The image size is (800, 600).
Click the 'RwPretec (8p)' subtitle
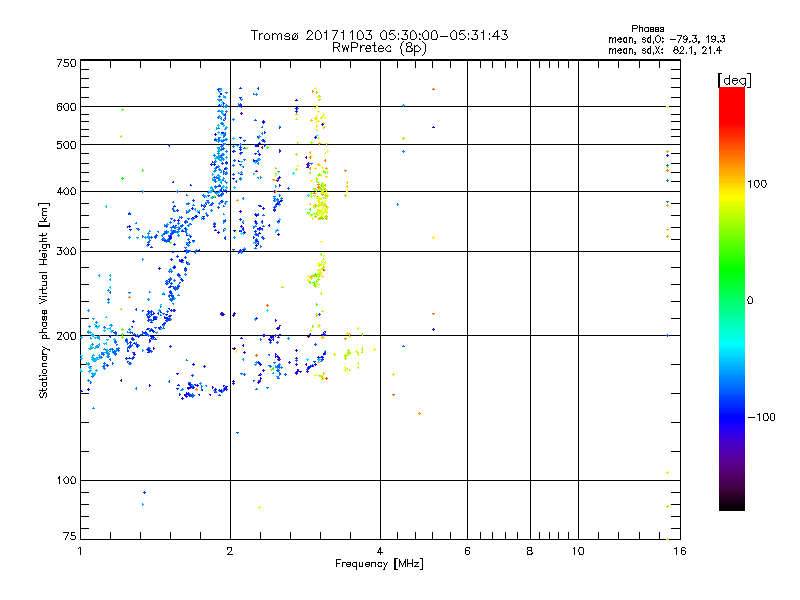pyautogui.click(x=379, y=48)
